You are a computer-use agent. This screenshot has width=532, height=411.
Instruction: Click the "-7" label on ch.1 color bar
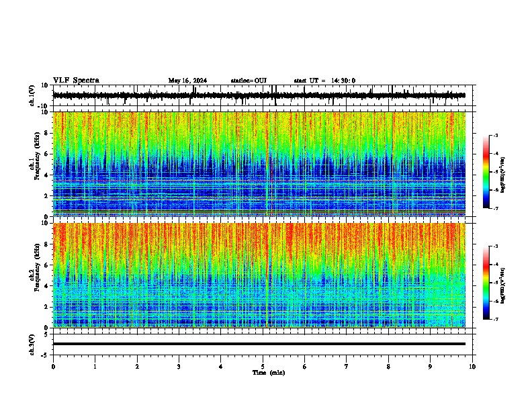(495, 208)
